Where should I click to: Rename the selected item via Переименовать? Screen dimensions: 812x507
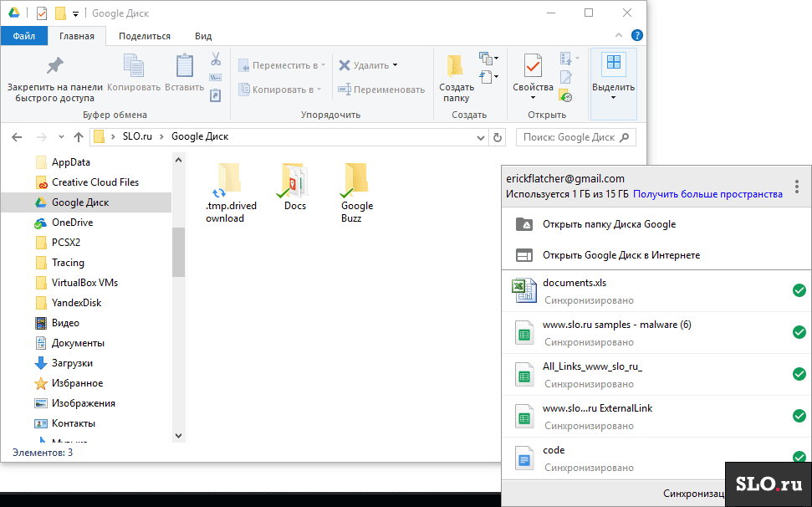(x=381, y=90)
